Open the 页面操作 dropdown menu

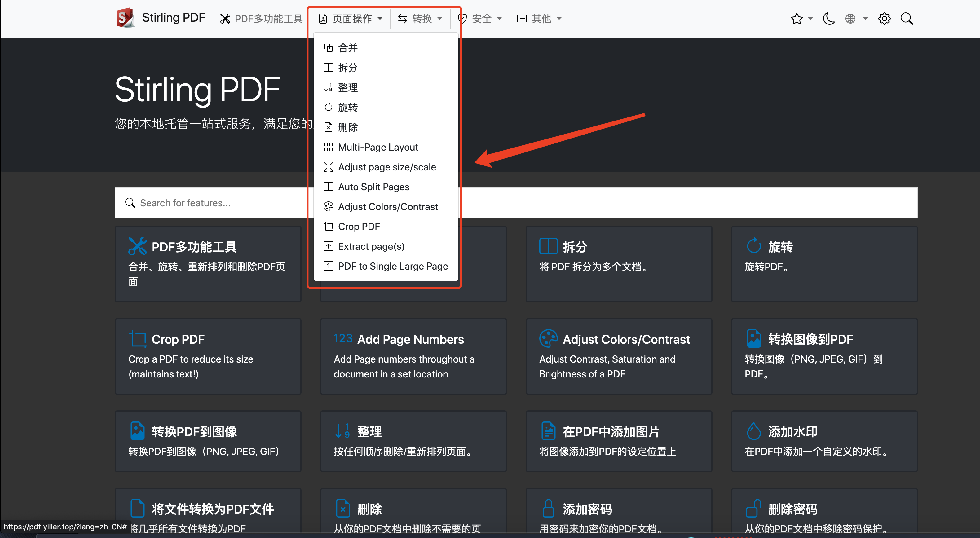[x=351, y=19]
